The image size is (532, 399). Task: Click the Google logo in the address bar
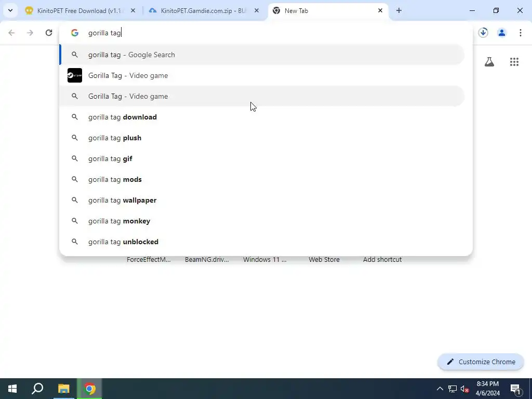75,33
